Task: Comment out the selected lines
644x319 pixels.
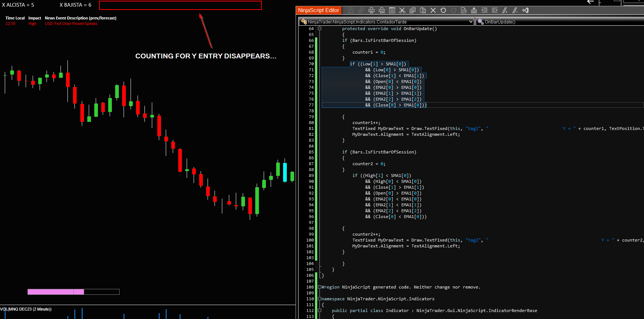Action: coord(505,10)
